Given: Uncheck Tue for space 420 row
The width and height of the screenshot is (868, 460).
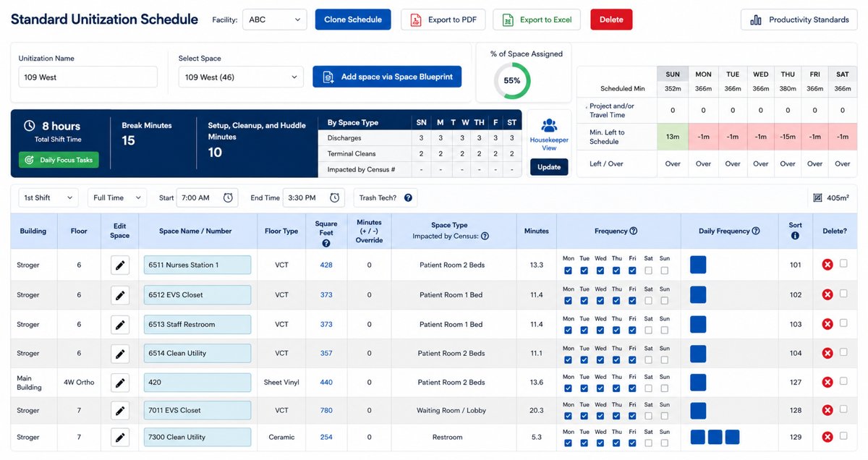Looking at the screenshot, I should click(x=584, y=388).
